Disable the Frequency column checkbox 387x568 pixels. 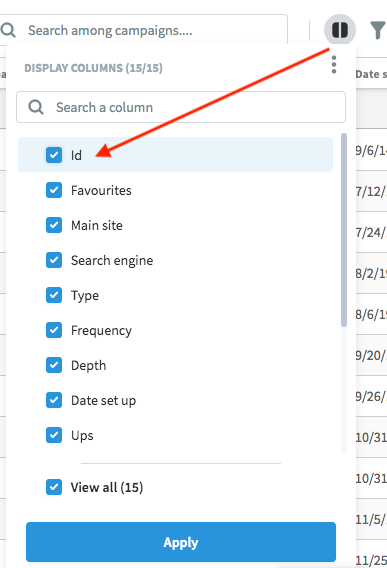click(54, 330)
